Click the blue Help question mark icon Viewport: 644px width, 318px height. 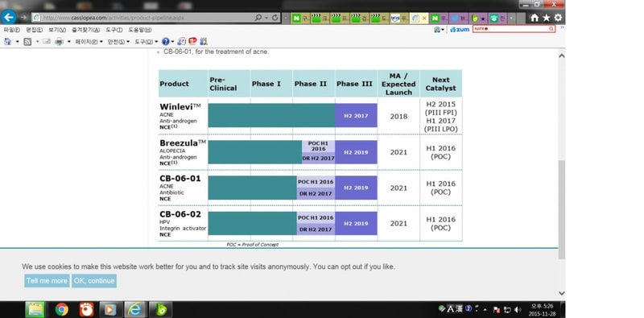[x=166, y=42]
